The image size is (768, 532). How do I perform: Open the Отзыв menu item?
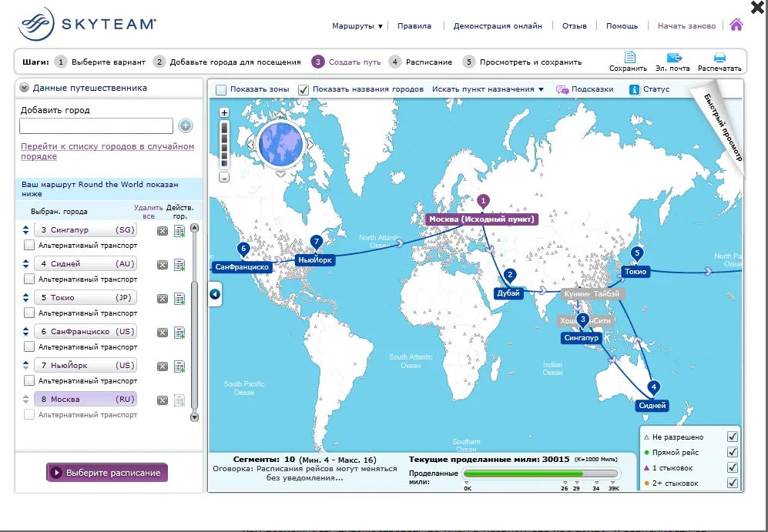coord(574,26)
